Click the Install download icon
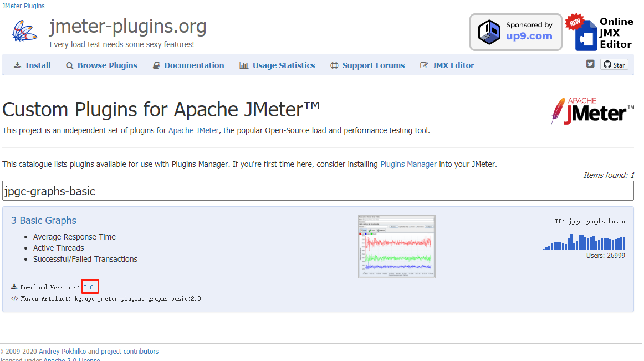 (x=17, y=65)
